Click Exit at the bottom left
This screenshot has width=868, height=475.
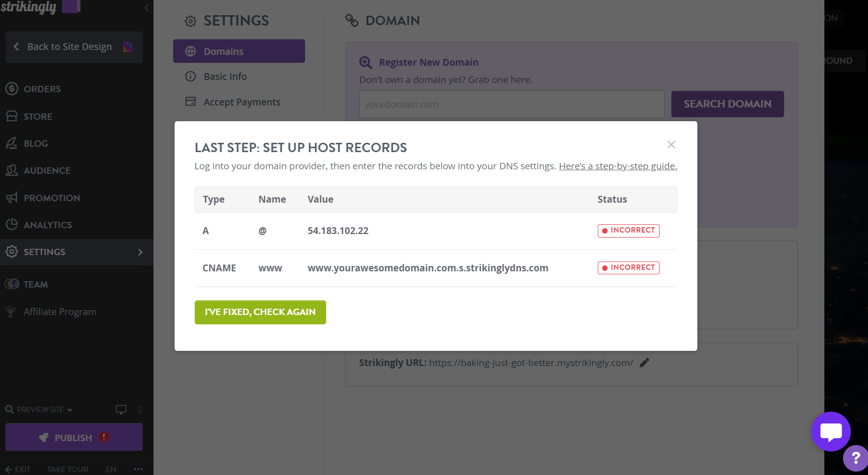[18, 469]
